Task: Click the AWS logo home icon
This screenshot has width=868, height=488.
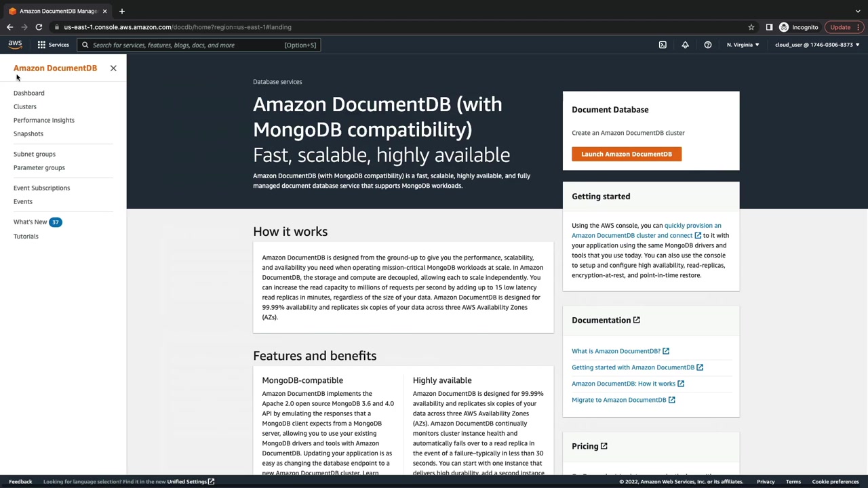Action: click(15, 45)
